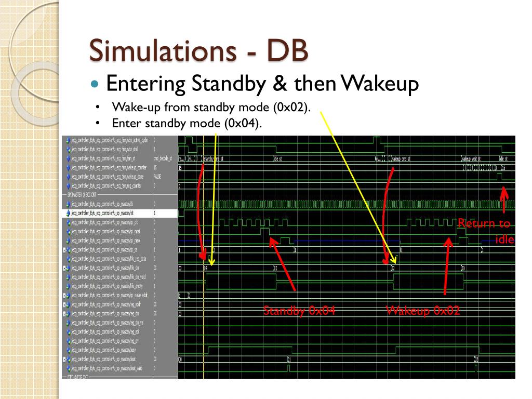
Task: Click the reg_counter signal icon
Action: [69, 186]
